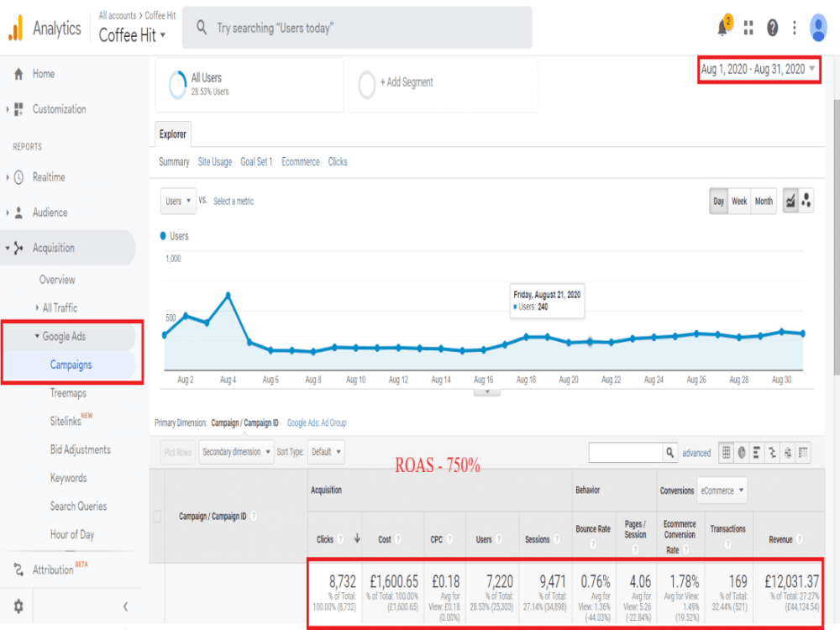Screen dimensions: 840x630
Task: Click help icon next to Cost column
Action: pyautogui.click(x=398, y=539)
